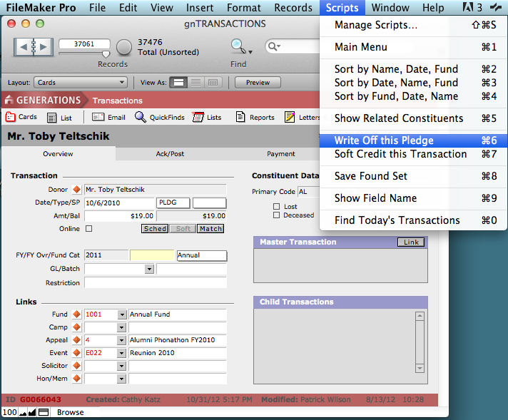Click orange diamond beside Fund field
Viewport: 508px width, 420px height.
point(77,314)
